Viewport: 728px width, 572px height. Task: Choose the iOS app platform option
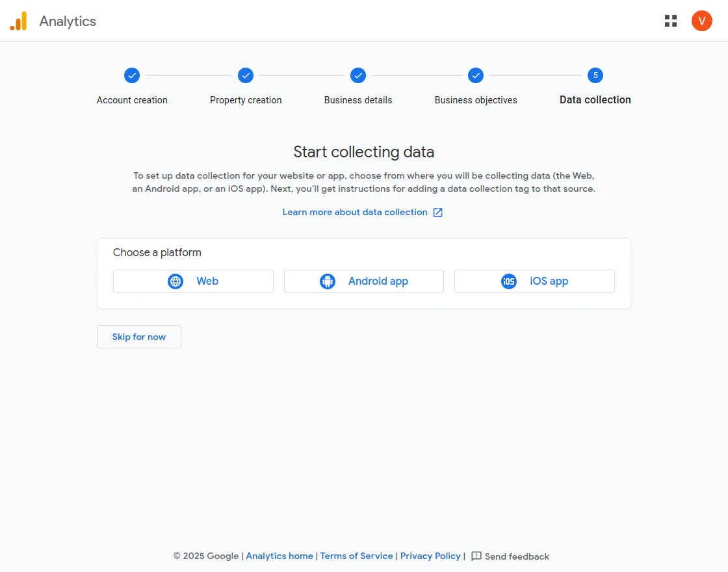(534, 281)
